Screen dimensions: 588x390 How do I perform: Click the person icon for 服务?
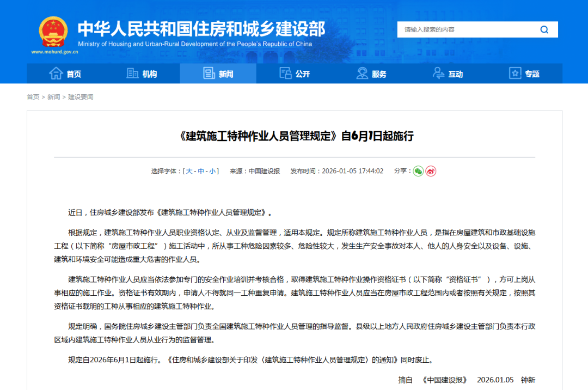point(362,73)
